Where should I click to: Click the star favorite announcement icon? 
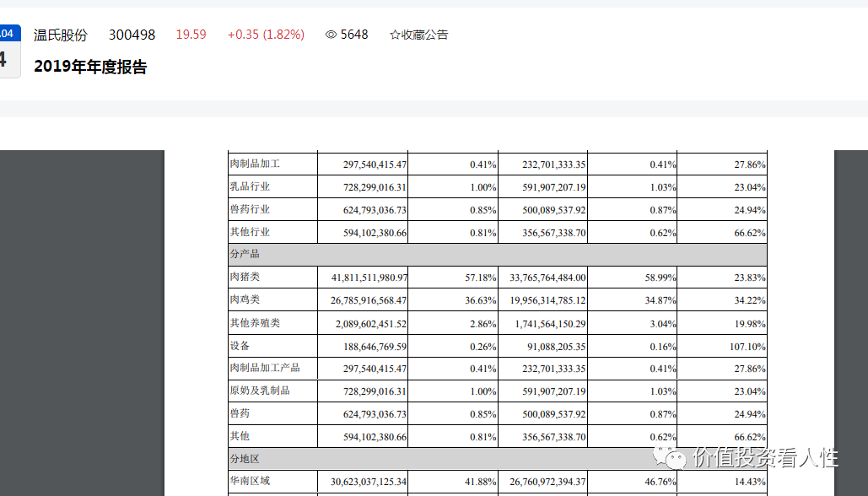[395, 35]
